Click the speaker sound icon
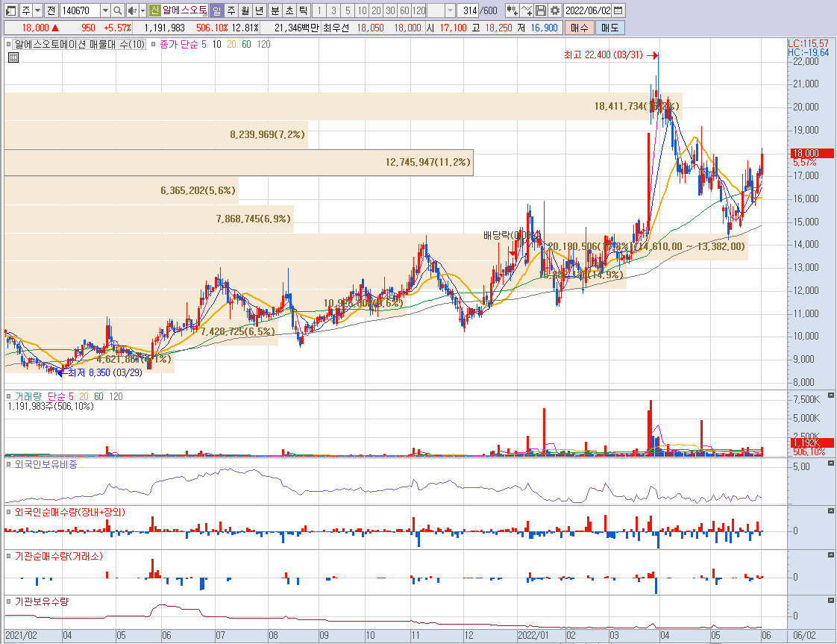837x644 pixels. 132,10
